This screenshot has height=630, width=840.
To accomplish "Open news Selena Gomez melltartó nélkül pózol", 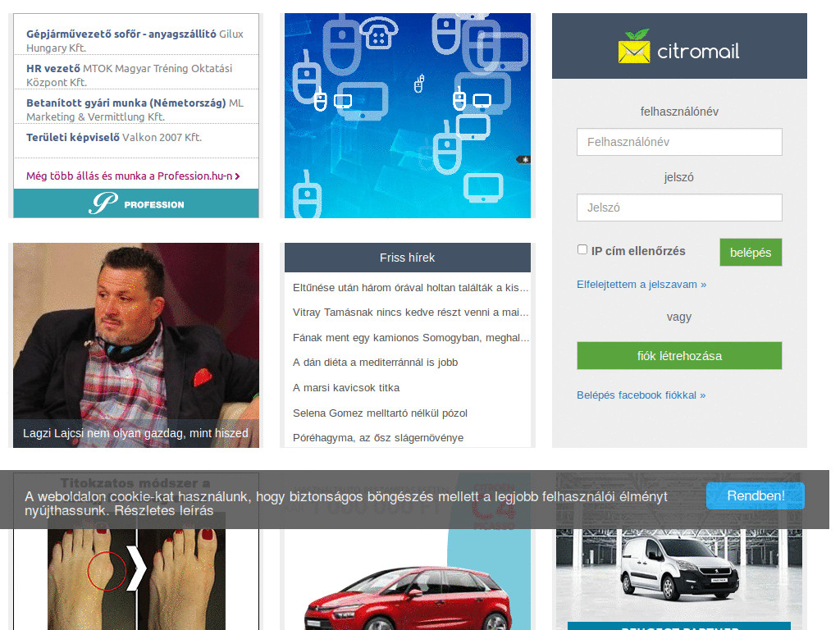I will (381, 413).
